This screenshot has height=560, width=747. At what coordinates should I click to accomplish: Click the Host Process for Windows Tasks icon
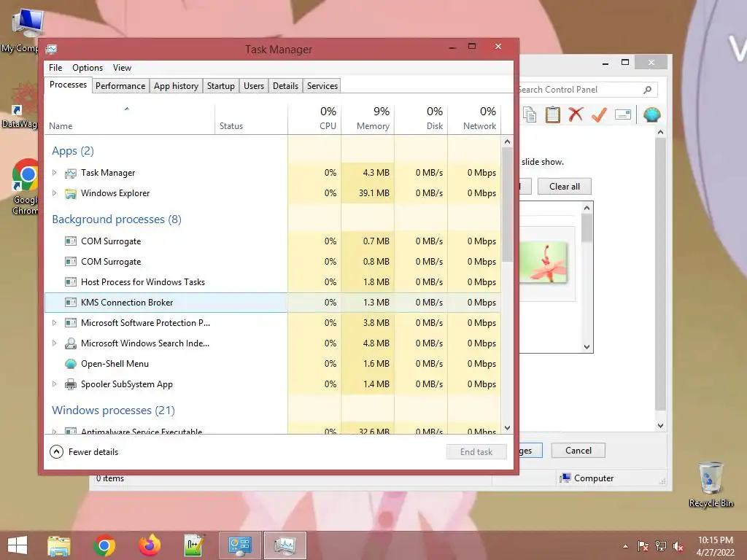click(71, 282)
